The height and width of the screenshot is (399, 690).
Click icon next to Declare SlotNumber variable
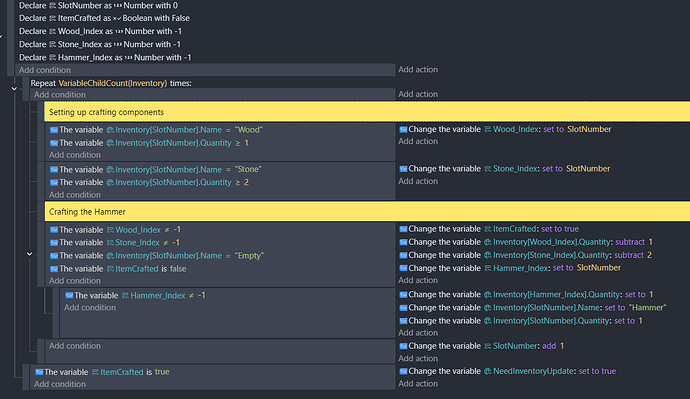click(52, 5)
